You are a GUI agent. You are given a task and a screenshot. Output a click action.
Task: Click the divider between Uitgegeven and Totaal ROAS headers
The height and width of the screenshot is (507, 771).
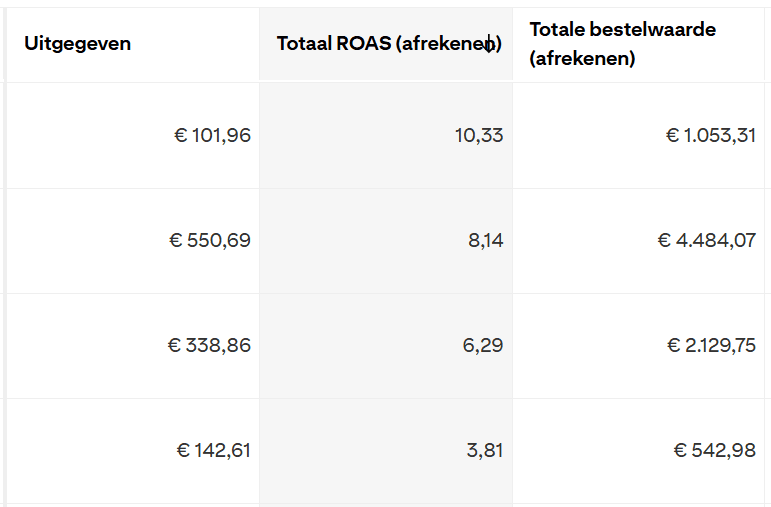[260, 44]
